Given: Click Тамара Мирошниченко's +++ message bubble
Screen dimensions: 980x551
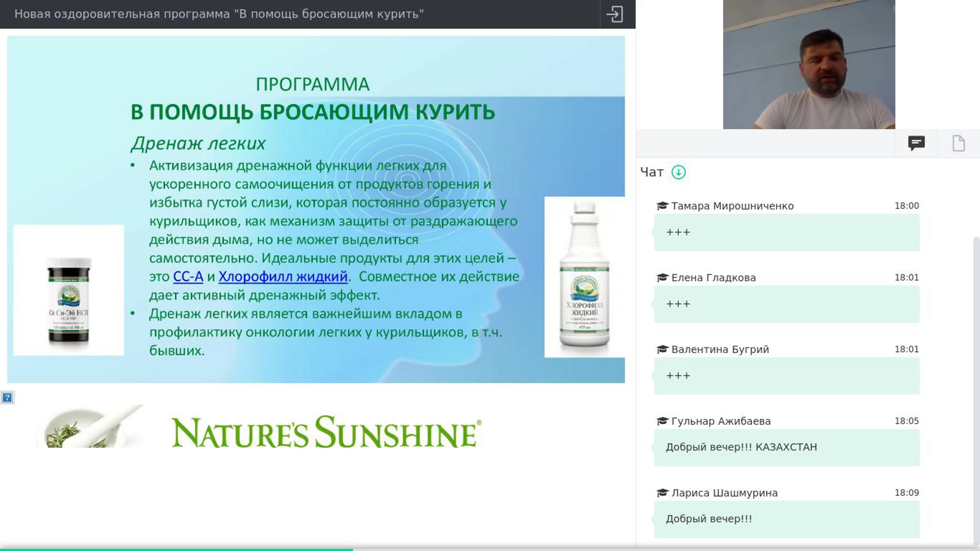Looking at the screenshot, I should 786,232.
